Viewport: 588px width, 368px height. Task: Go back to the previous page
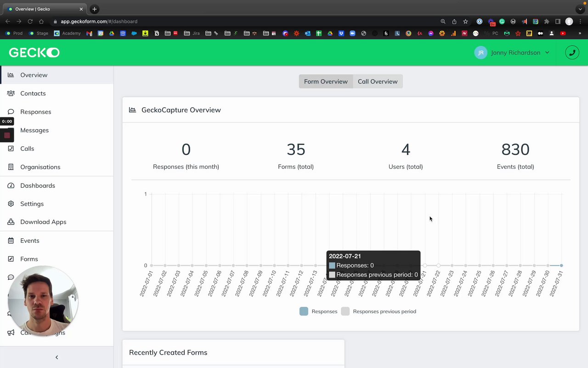click(8, 22)
